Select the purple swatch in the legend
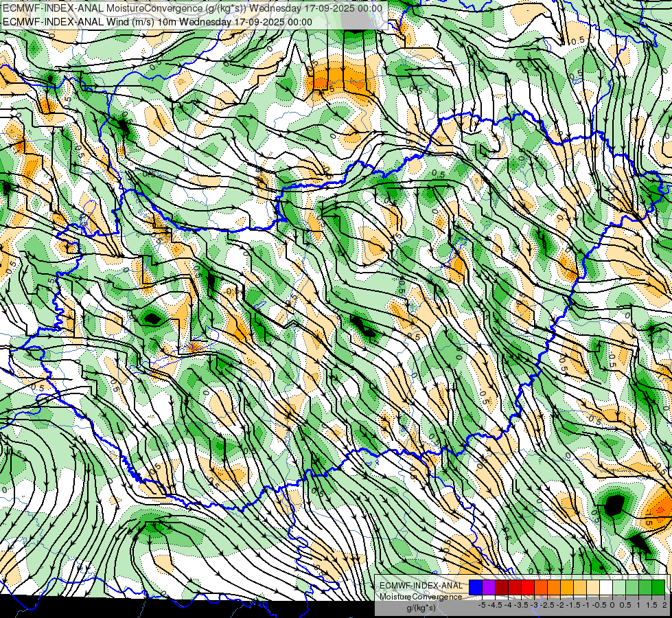Viewport: 672px width, 618px height. pos(489,587)
